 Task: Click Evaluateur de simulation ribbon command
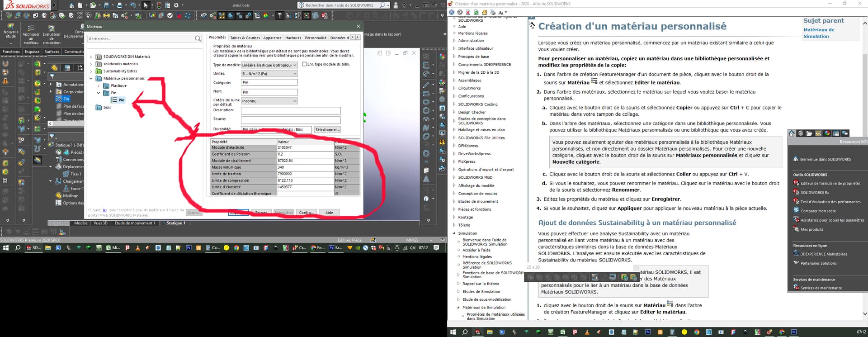pos(52,34)
